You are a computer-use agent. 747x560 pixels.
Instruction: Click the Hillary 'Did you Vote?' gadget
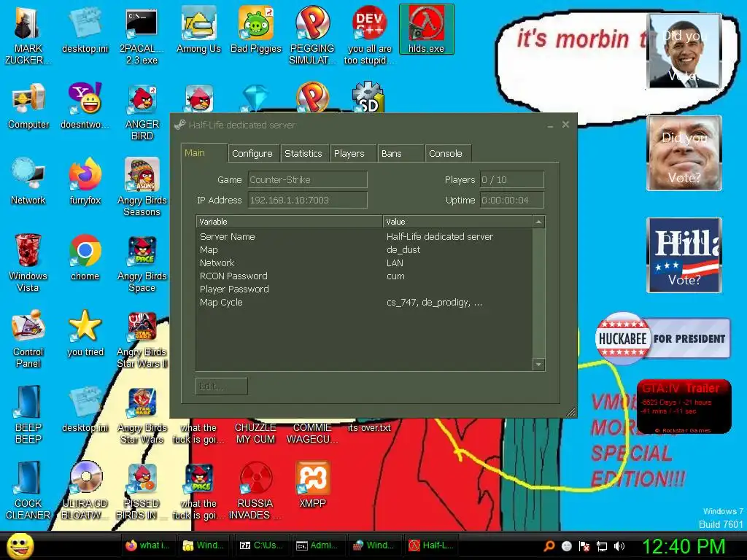[684, 255]
